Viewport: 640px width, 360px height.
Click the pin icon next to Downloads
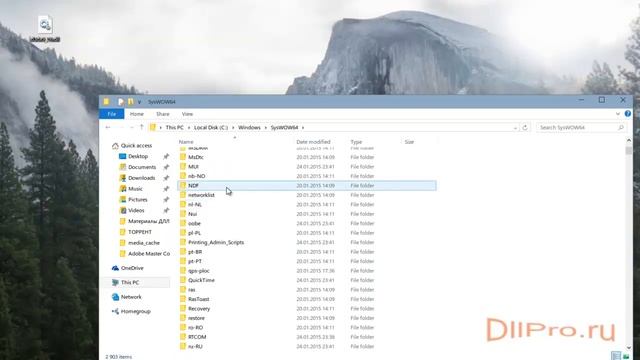(x=166, y=178)
